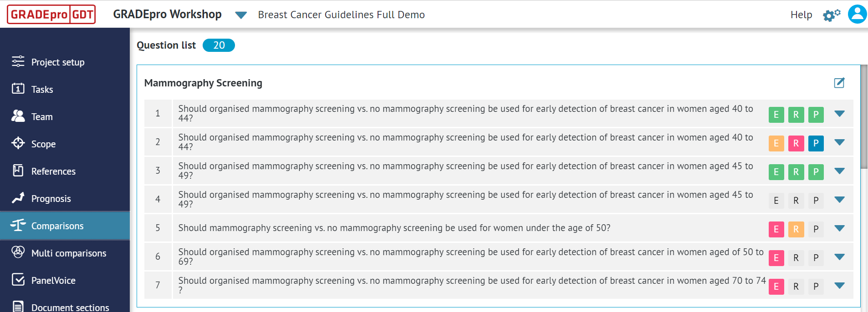Open the Project setup section
This screenshot has height=312, width=868.
[58, 62]
